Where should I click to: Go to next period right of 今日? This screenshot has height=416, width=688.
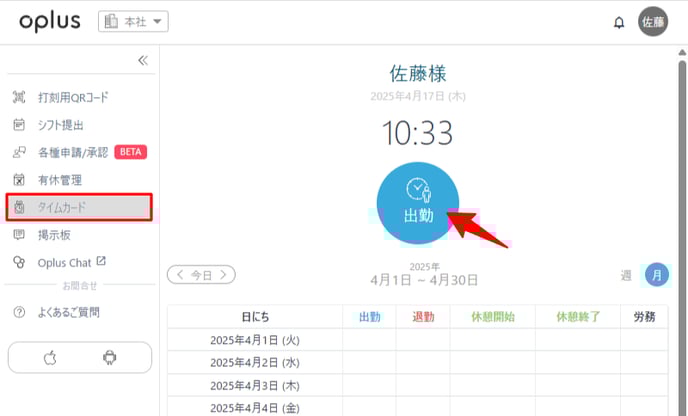(224, 273)
